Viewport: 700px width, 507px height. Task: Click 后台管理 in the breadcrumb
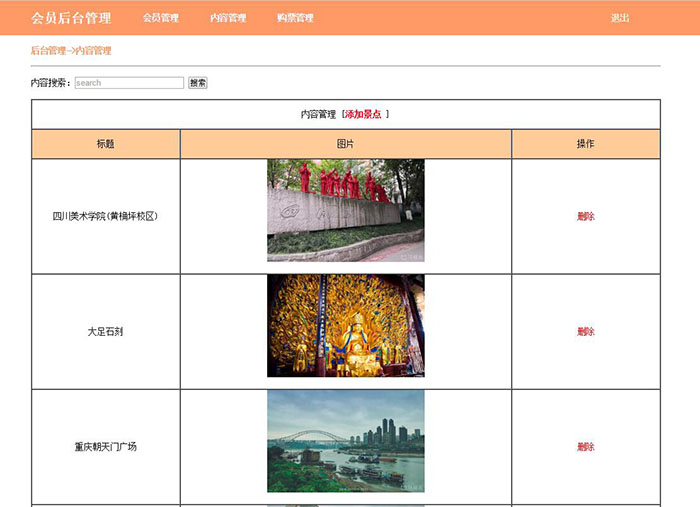(x=47, y=50)
